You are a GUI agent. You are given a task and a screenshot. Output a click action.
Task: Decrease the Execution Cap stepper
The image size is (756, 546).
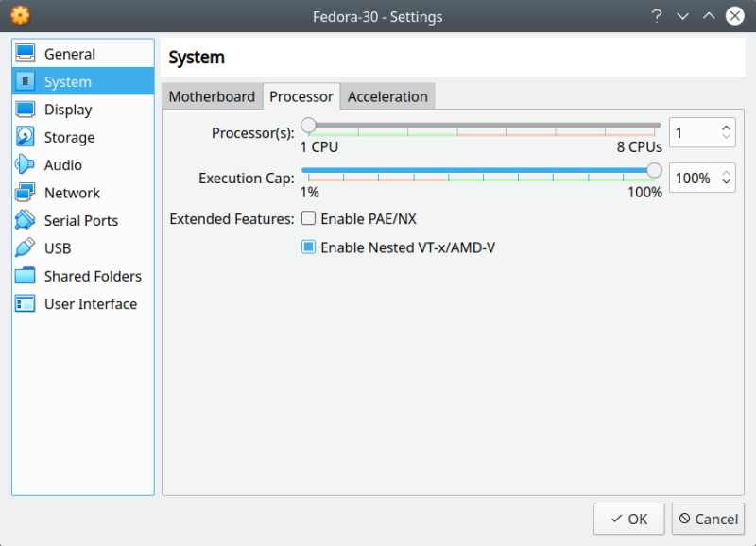point(726,182)
